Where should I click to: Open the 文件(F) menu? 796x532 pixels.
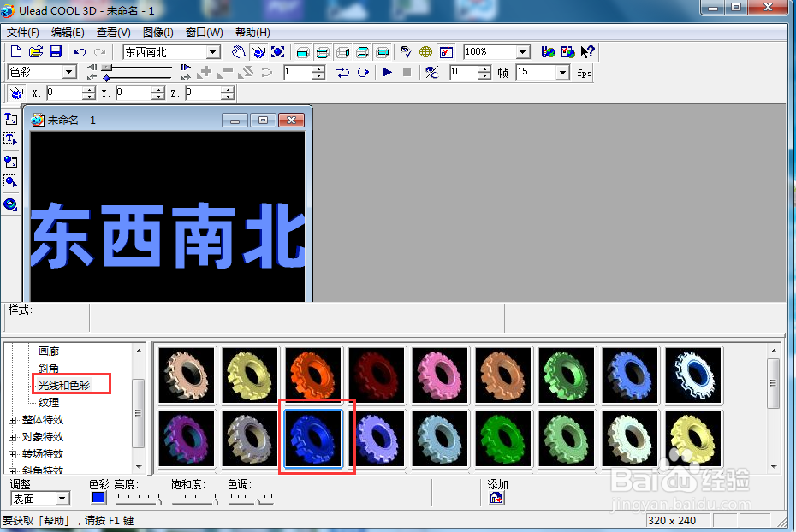pos(23,33)
